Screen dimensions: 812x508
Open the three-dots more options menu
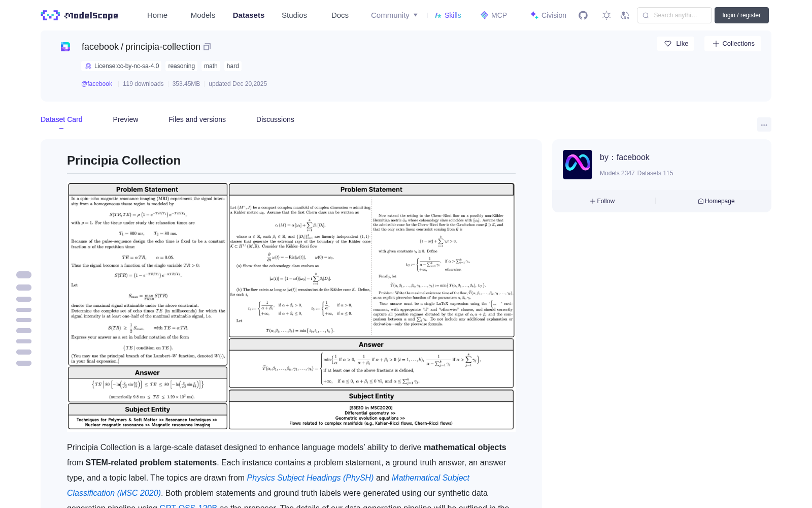pyautogui.click(x=764, y=124)
